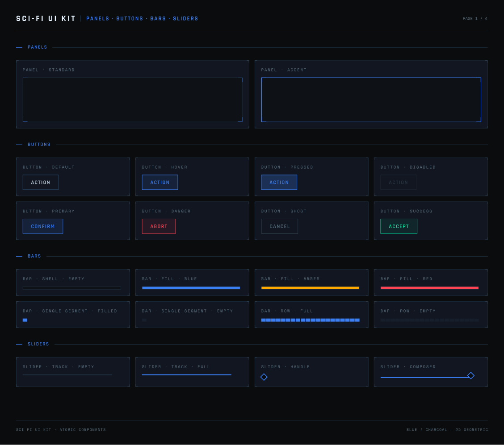Click the empty bar shell

71,288
